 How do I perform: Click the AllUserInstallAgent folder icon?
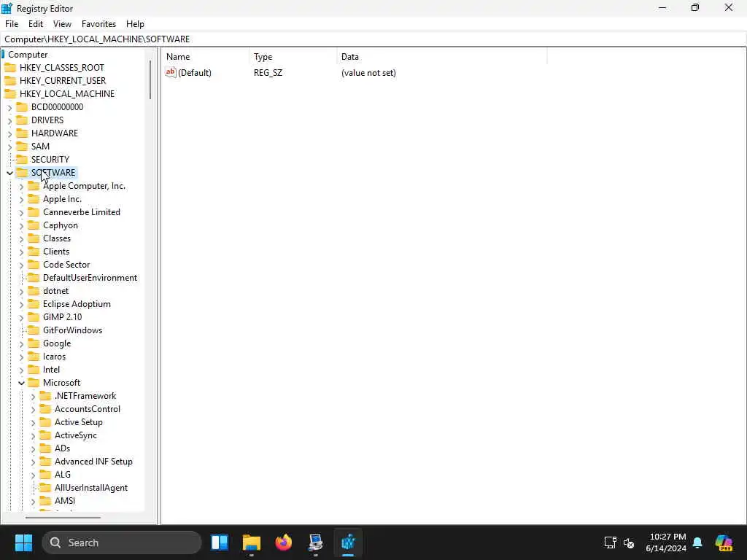(45, 487)
